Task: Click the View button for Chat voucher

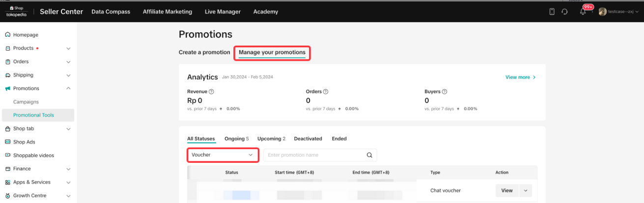Action: 506,190
